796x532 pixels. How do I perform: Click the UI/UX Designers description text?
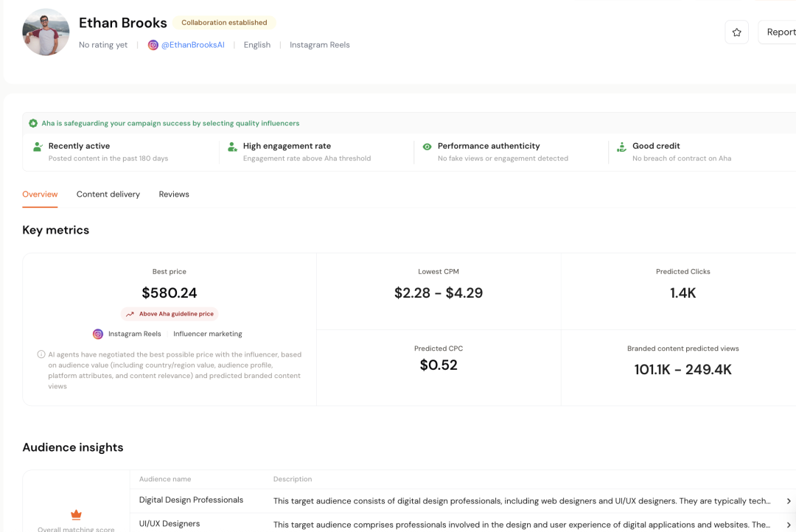[522, 525]
